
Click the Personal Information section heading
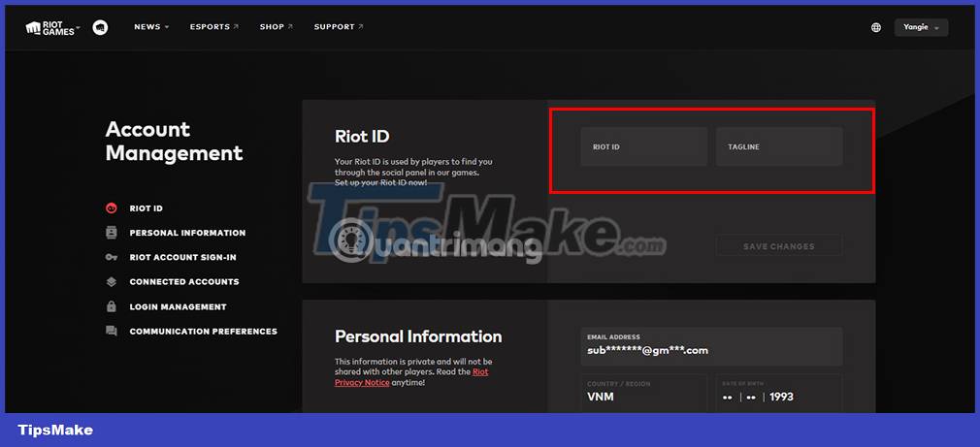coord(418,336)
